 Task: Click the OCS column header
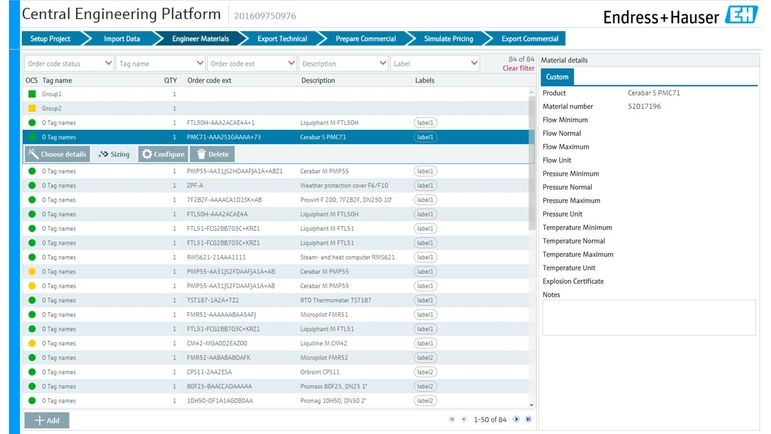point(31,80)
